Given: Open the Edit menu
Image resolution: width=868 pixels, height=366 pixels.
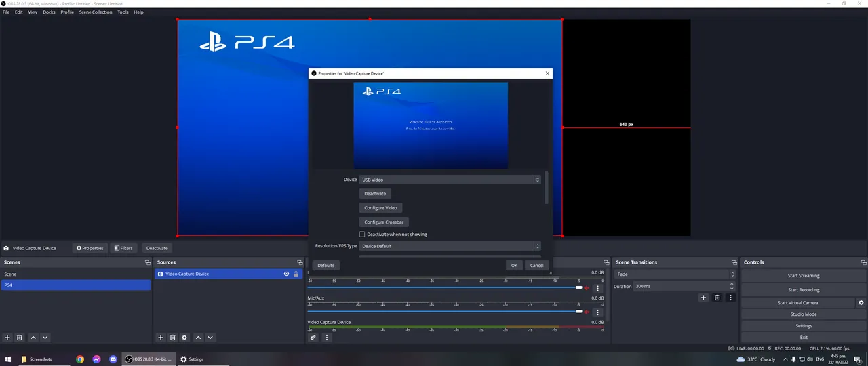Looking at the screenshot, I should click(x=18, y=12).
